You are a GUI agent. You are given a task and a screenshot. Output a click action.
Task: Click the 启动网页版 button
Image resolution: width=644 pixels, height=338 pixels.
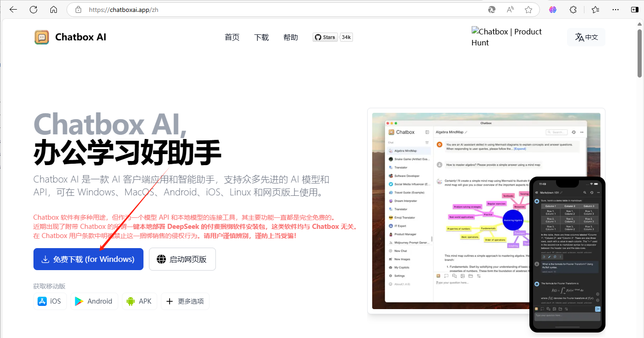point(182,259)
